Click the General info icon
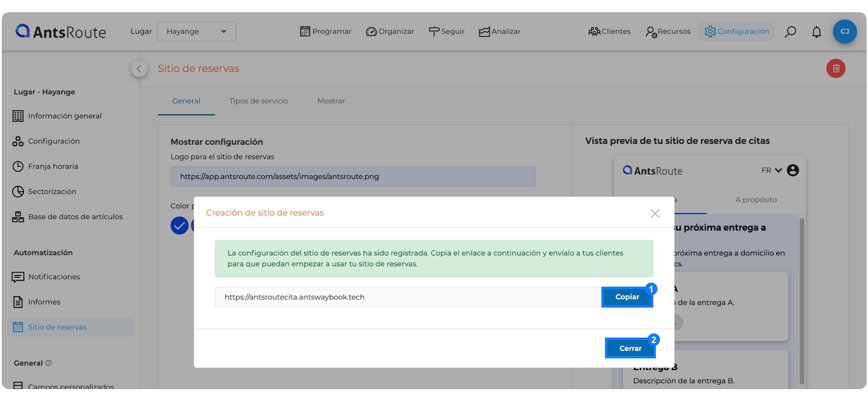Viewport: 868px width, 401px height. coord(49,363)
